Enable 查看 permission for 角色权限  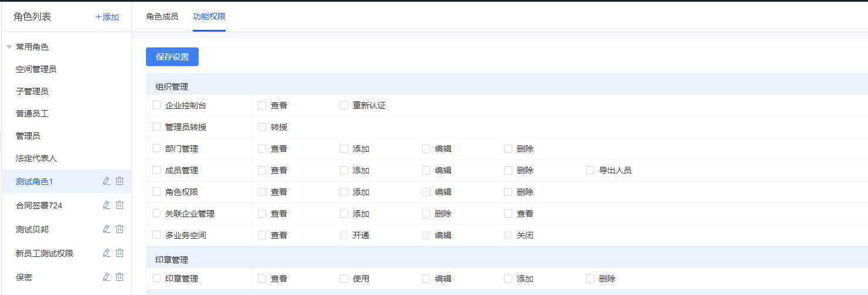click(262, 192)
